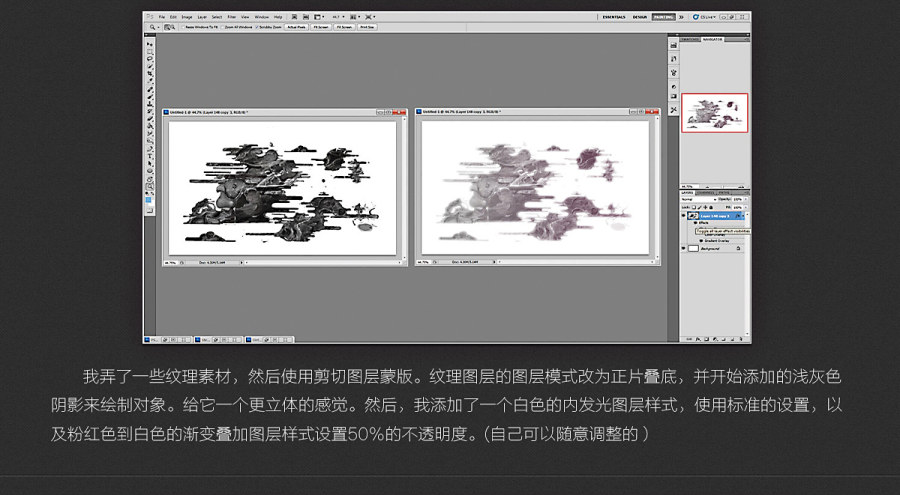Image resolution: width=900 pixels, height=495 pixels.
Task: Click the Navigator zoom slider
Action: pos(723,187)
